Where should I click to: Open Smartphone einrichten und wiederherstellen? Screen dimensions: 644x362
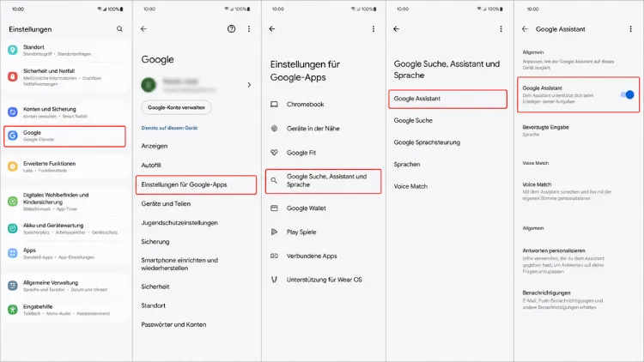point(179,264)
